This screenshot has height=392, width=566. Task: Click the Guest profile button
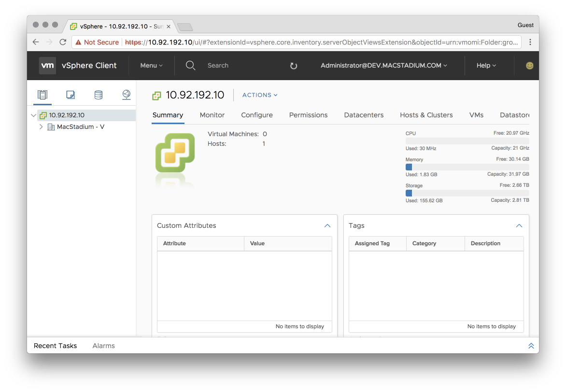point(525,25)
